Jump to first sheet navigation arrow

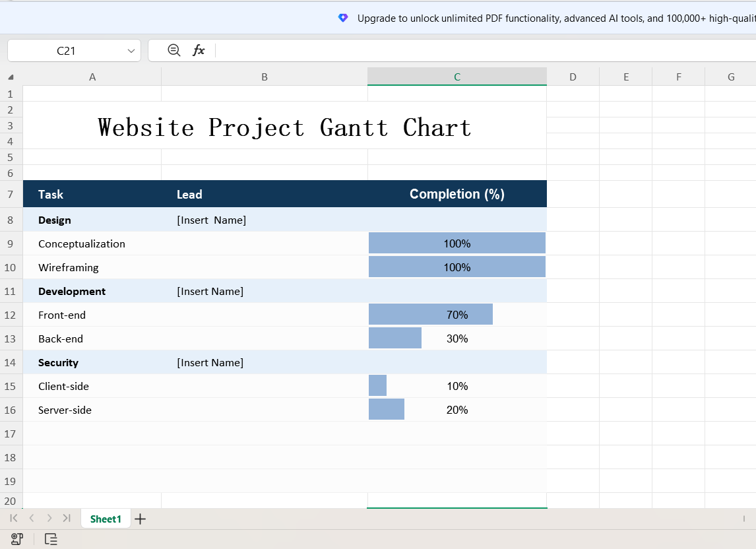coord(13,518)
